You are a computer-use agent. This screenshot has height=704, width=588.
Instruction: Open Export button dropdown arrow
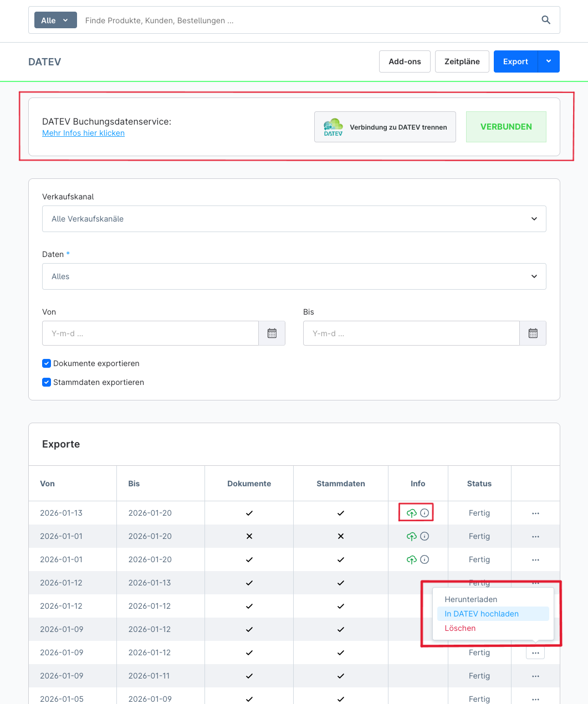click(549, 61)
